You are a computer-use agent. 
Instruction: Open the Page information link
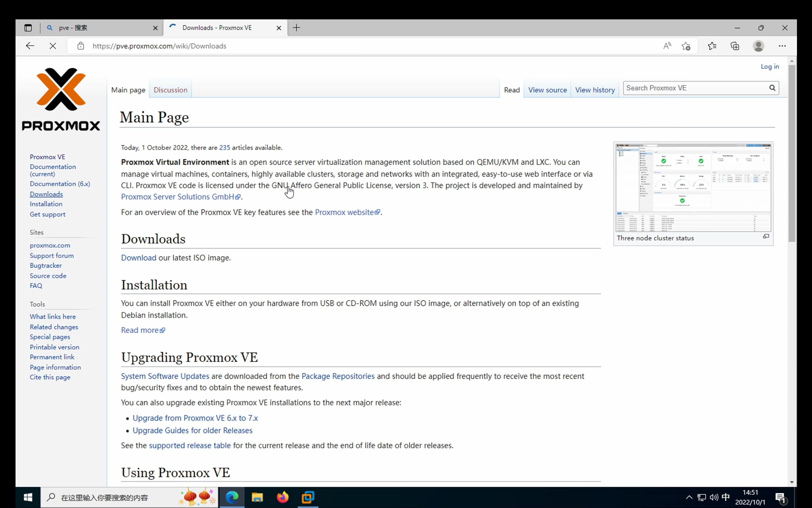tap(55, 367)
